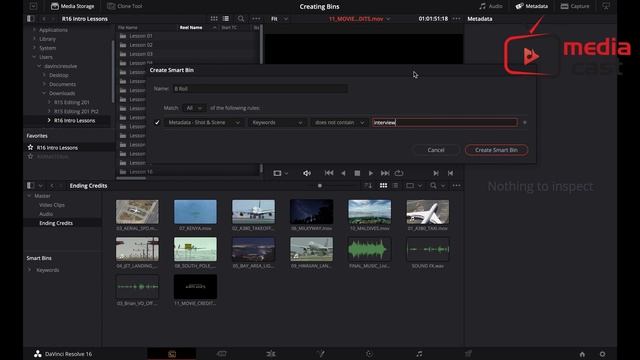Toggle the star for R16 Intro Lessons favorite
Screen dimensions: 640x360
pyautogui.click(x=30, y=147)
